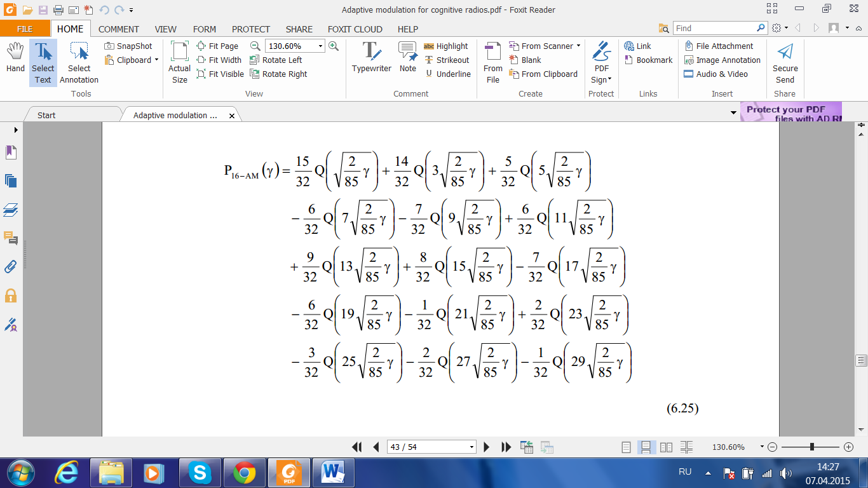Open the PDF Sign menu

(601, 62)
